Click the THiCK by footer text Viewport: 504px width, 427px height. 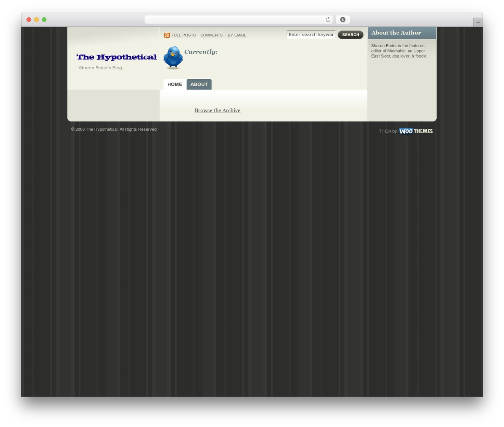tap(388, 131)
